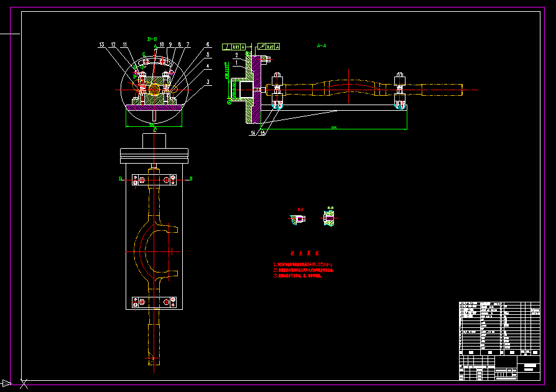Select part balloon number 5
Viewport: 556px width, 392px height.
208,55
